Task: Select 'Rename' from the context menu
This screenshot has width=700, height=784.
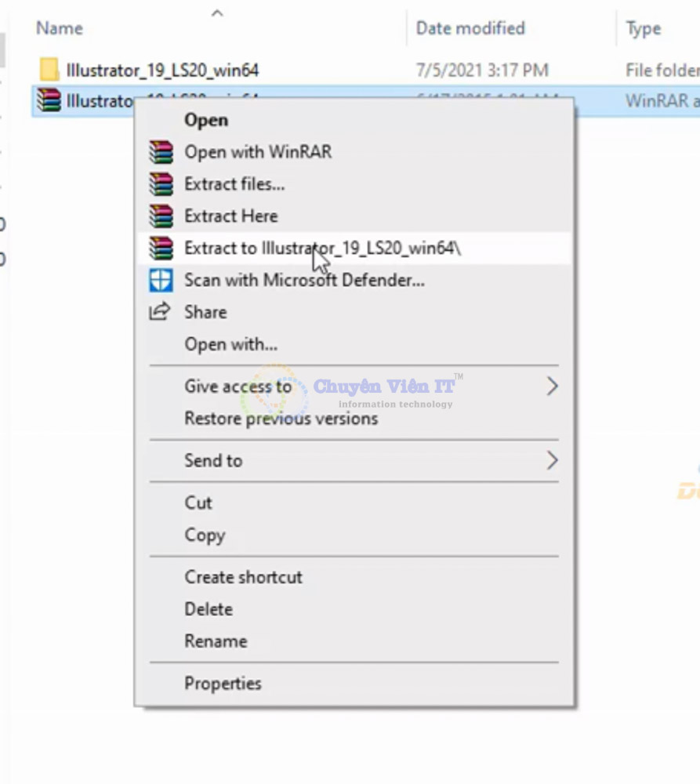Action: tap(215, 641)
